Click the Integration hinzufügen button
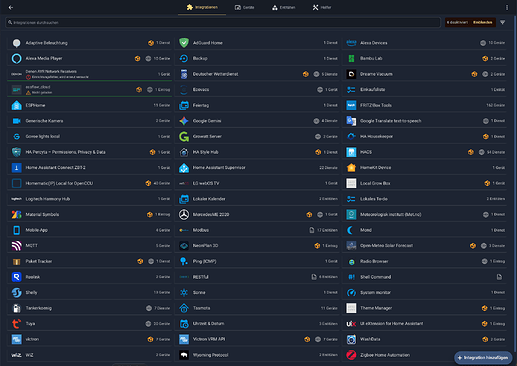517x366 pixels. click(483, 358)
